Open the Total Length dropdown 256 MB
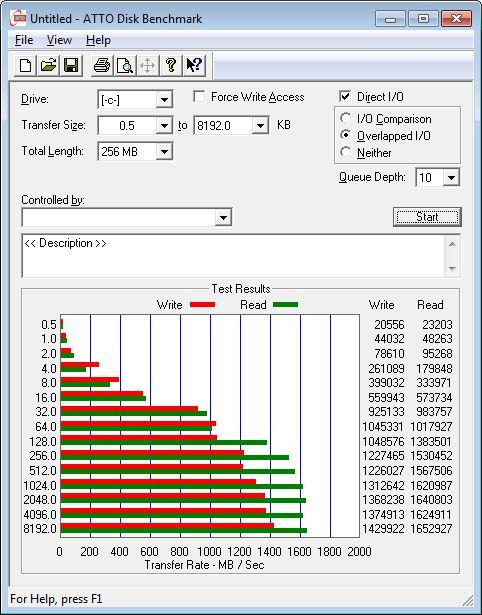Viewport: 482px width, 615px height. 164,151
